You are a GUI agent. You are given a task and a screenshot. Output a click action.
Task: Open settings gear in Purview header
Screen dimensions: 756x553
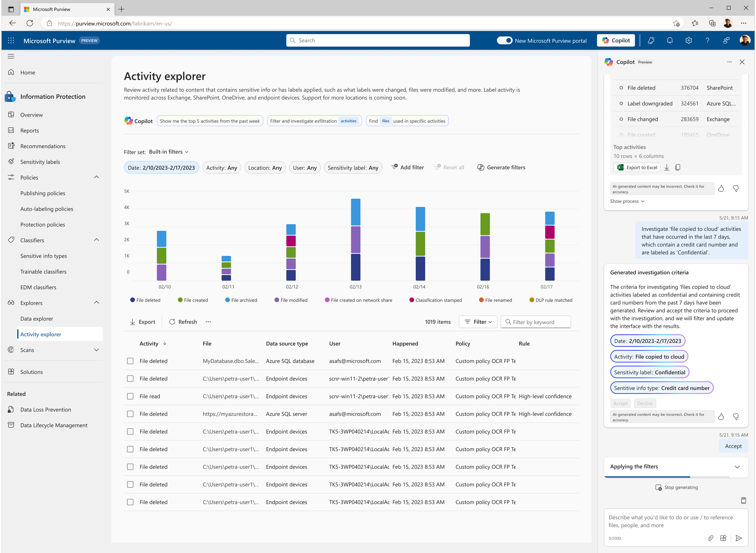pos(688,40)
